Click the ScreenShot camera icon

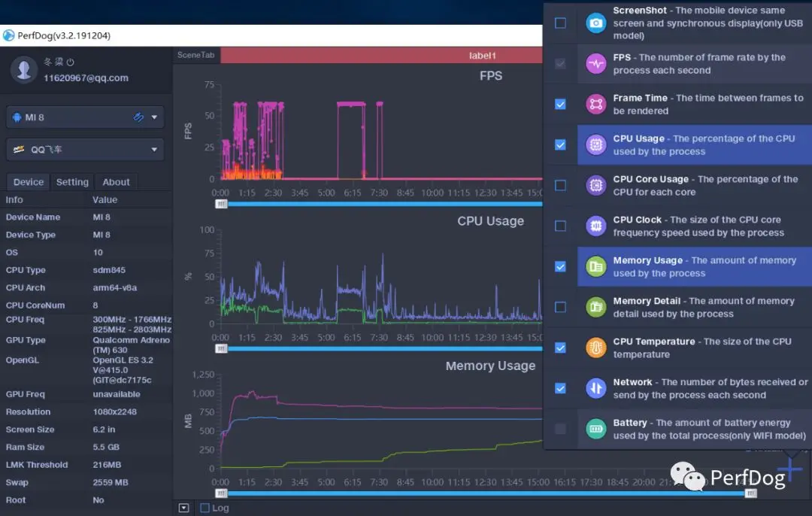point(596,23)
